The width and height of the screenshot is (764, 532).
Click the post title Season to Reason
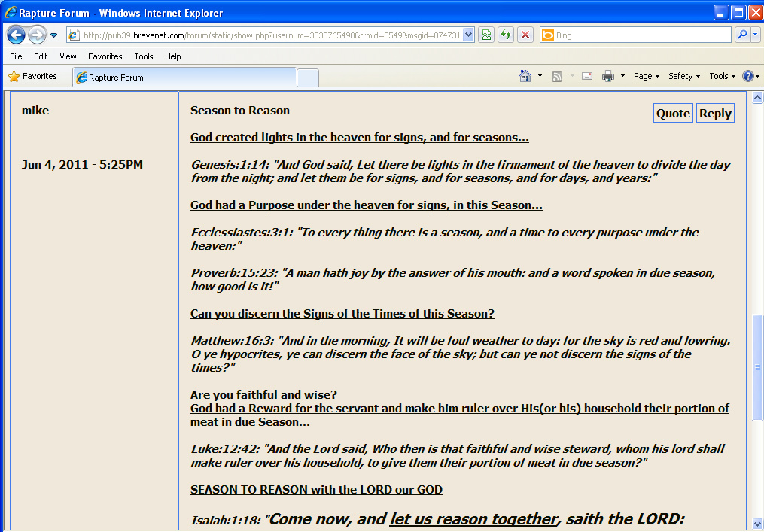pos(240,111)
